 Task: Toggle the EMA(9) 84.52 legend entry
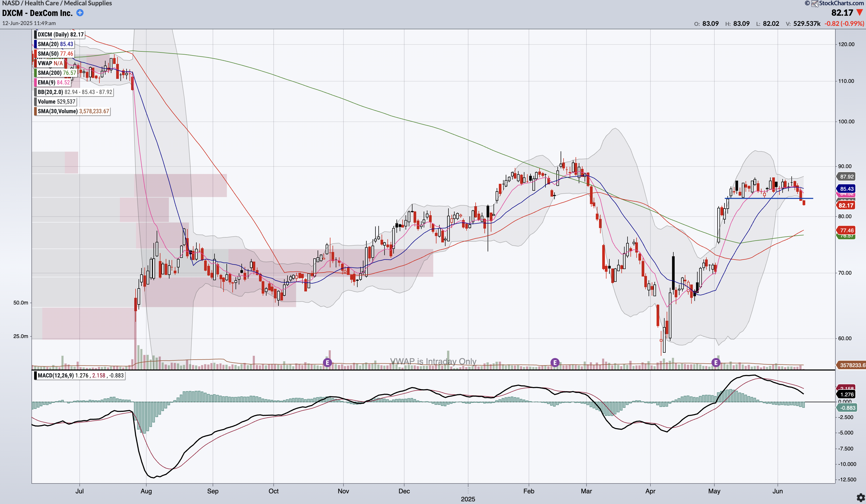(54, 83)
